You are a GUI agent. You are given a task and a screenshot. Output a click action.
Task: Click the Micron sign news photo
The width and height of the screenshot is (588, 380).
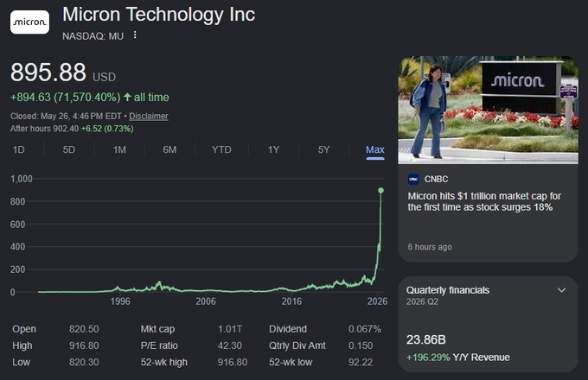coord(488,110)
